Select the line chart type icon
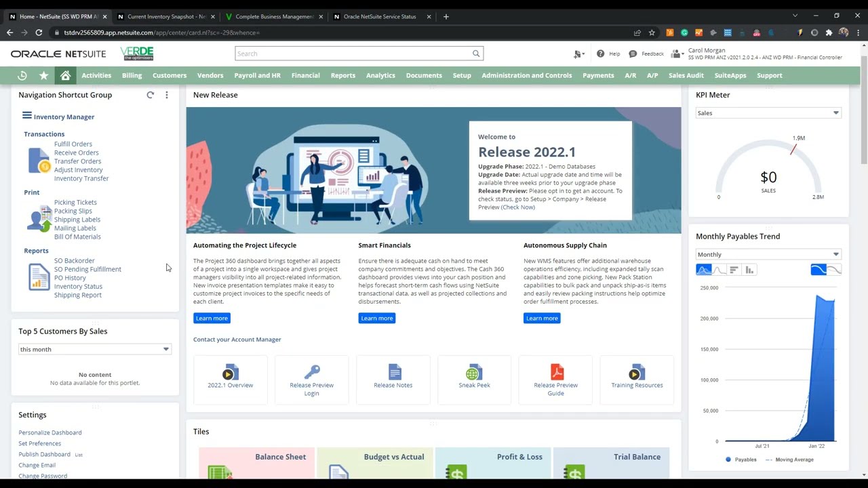 click(x=719, y=270)
